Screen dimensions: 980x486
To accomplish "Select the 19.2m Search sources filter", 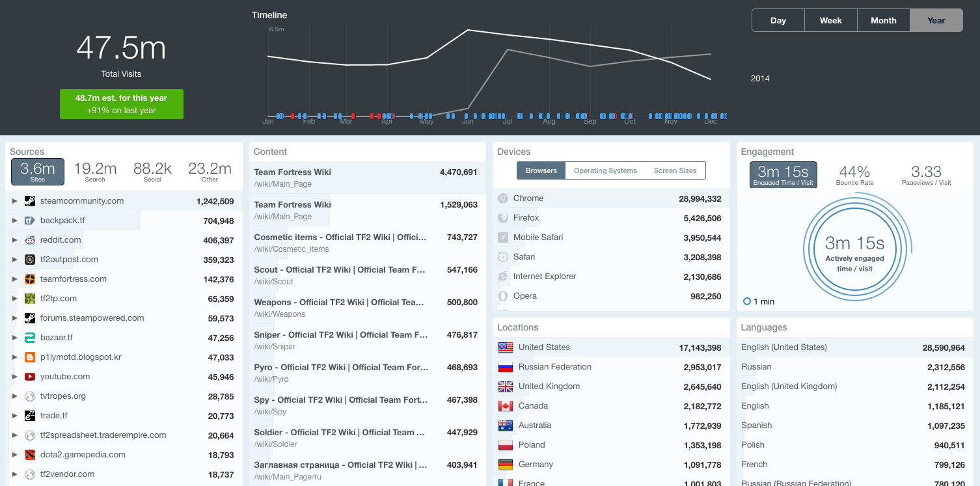I will click(95, 172).
